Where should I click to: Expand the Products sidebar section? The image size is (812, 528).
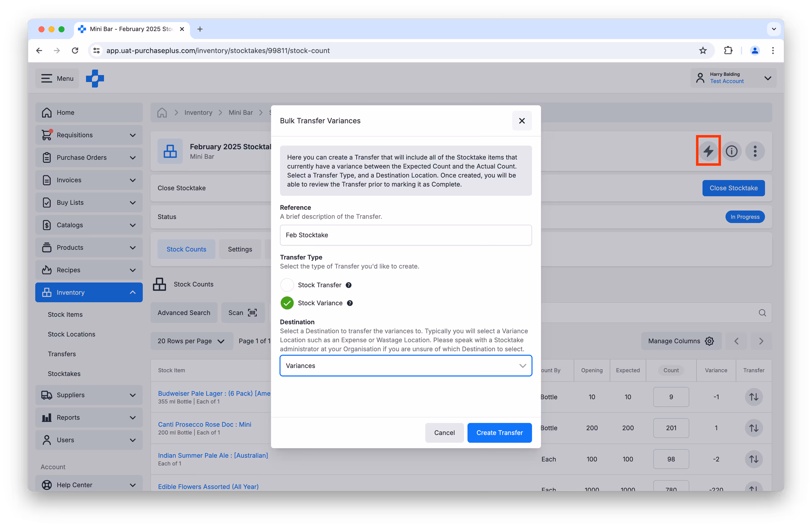(x=89, y=248)
